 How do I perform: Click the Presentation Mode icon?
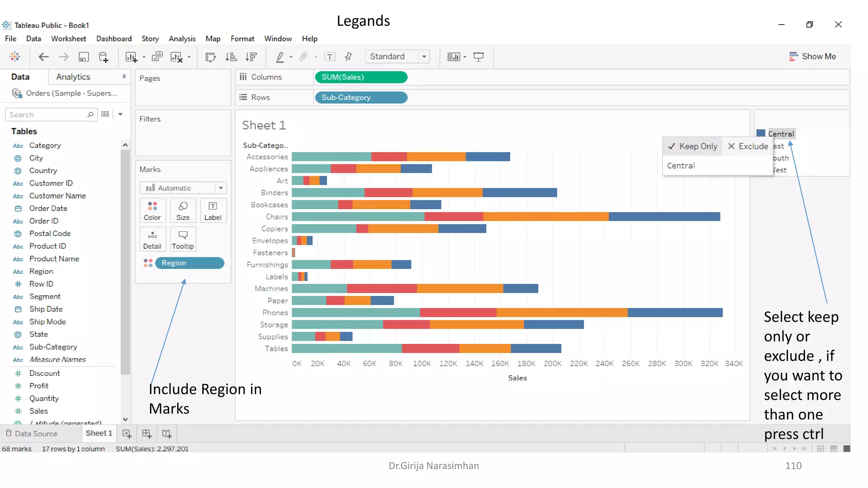click(479, 57)
